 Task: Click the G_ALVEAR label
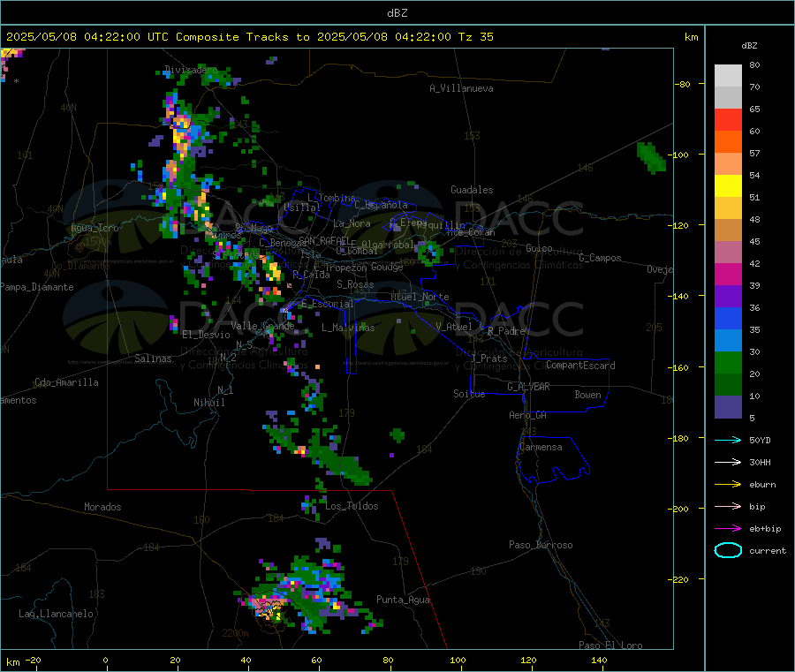(528, 387)
